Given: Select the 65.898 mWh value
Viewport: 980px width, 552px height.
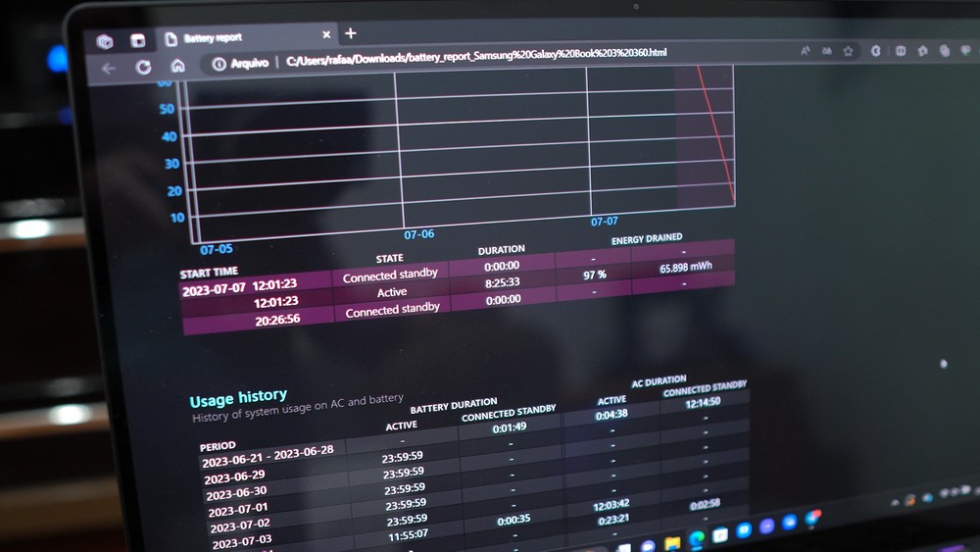Looking at the screenshot, I should point(686,267).
